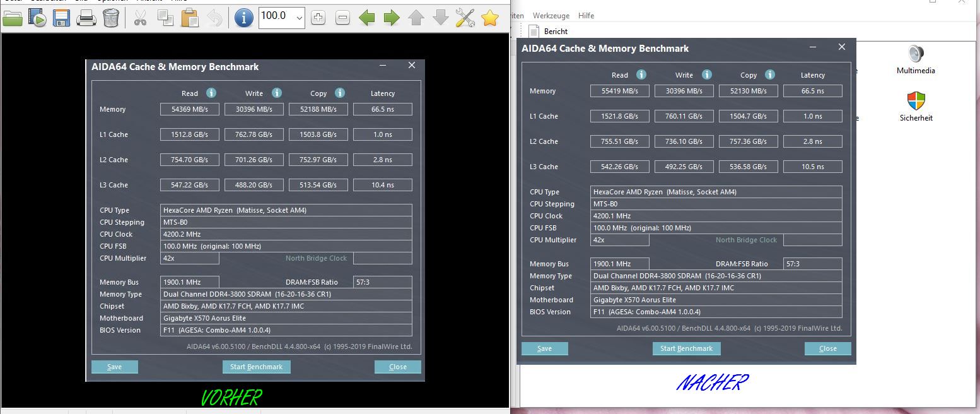Click the 4200.2 MHz CPU Clock field
980x414 pixels.
tap(286, 234)
